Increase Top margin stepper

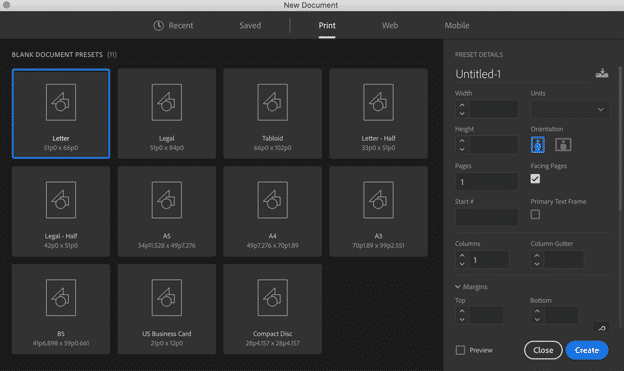(462, 311)
